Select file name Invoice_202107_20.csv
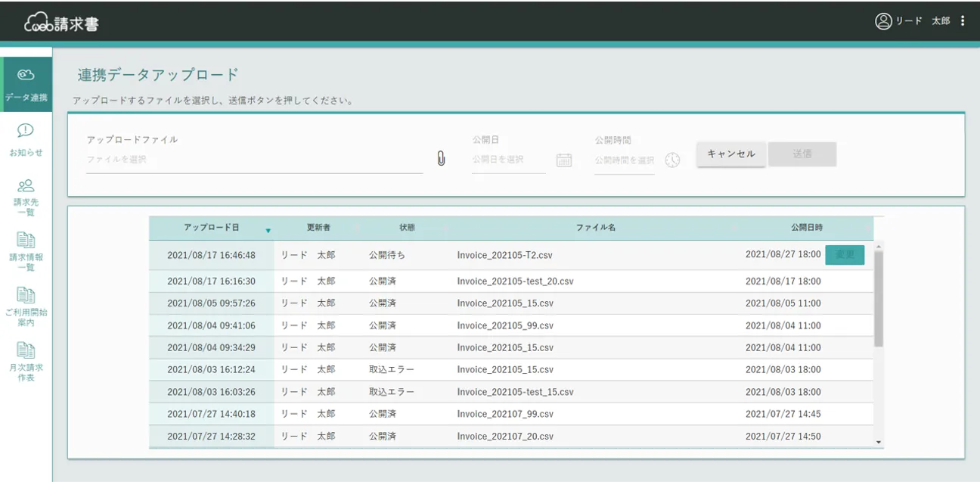 click(x=505, y=437)
